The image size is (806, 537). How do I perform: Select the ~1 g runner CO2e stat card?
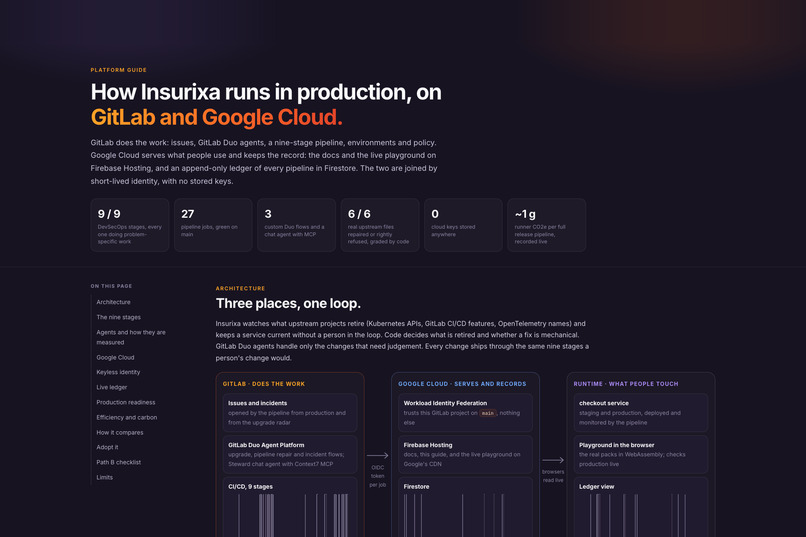pyautogui.click(x=546, y=225)
